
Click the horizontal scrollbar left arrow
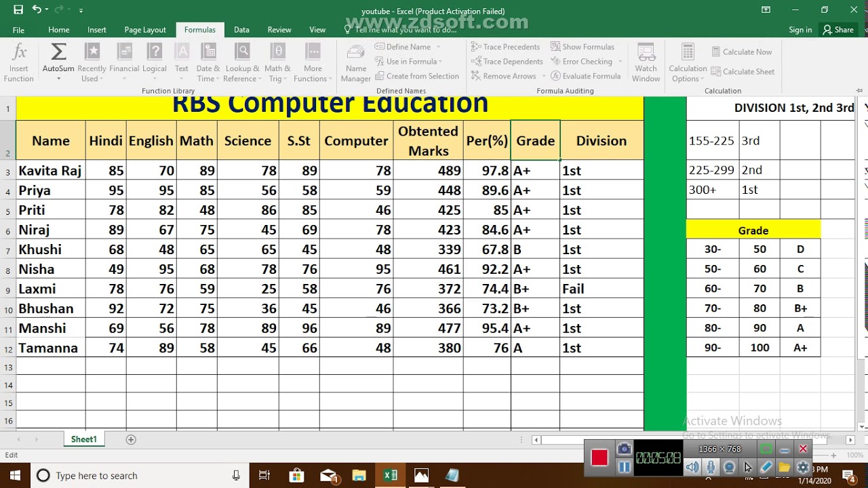point(536,440)
